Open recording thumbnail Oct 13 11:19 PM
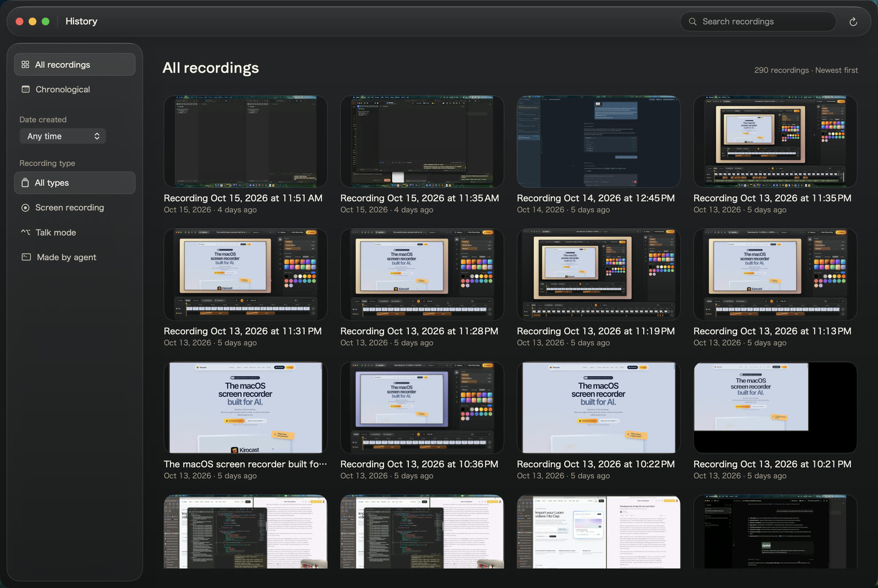This screenshot has height=588, width=878. [599, 275]
